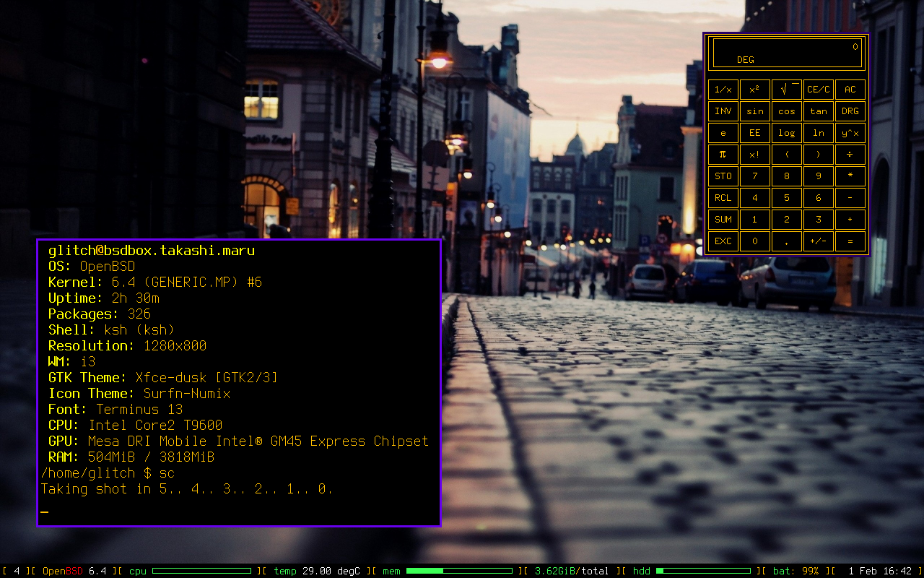Click the digit 4 calculator key
The image size is (924, 578).
755,198
